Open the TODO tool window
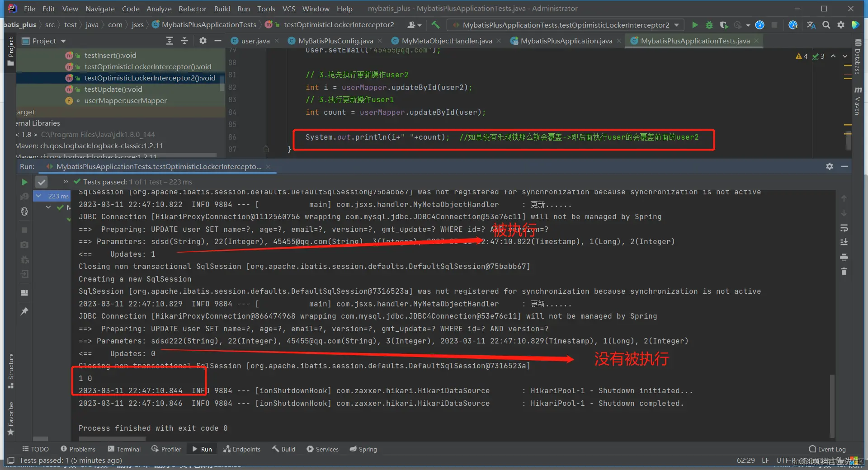868x470 pixels. pos(35,449)
